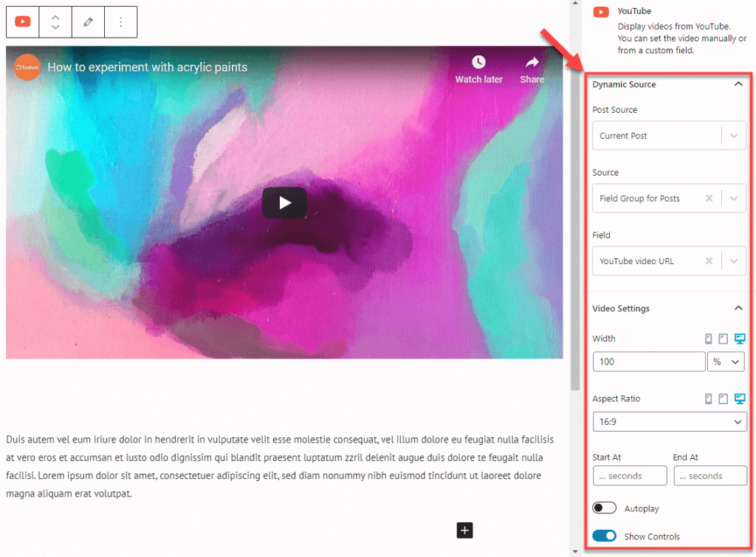Viewport: 756px width, 557px height.
Task: Turn off the Show Controls toggle
Action: coord(604,536)
